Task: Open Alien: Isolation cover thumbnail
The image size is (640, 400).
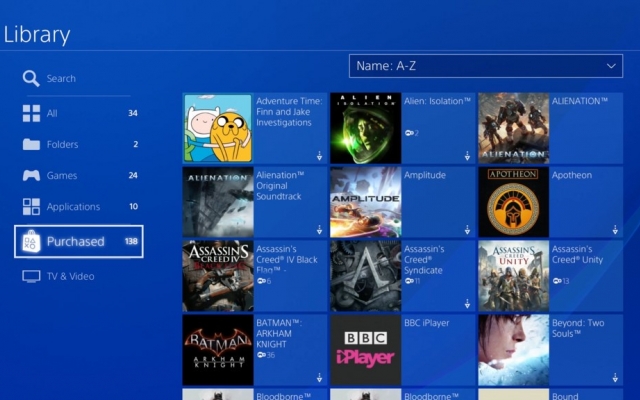Action: pos(366,128)
